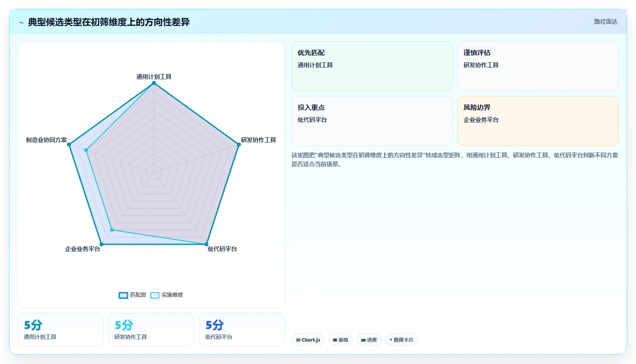This screenshot has width=636, height=364.
Task: Open the 谨慎评估 card
Action: [x=538, y=66]
